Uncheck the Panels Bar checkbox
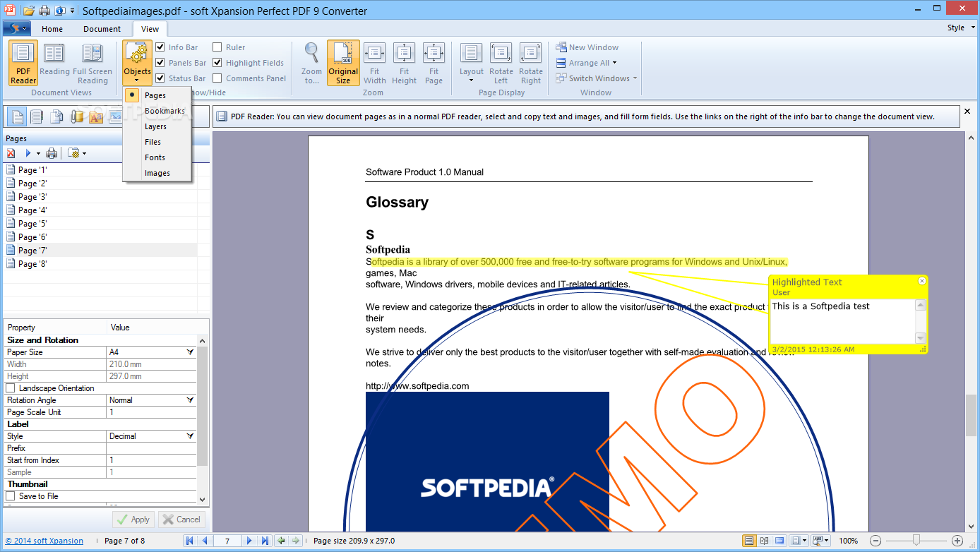980x552 pixels. 160,63
